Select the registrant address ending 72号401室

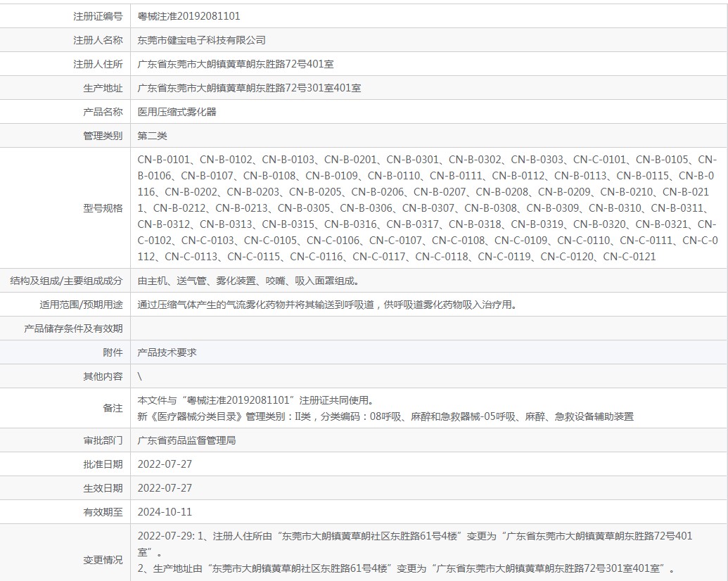(x=236, y=64)
